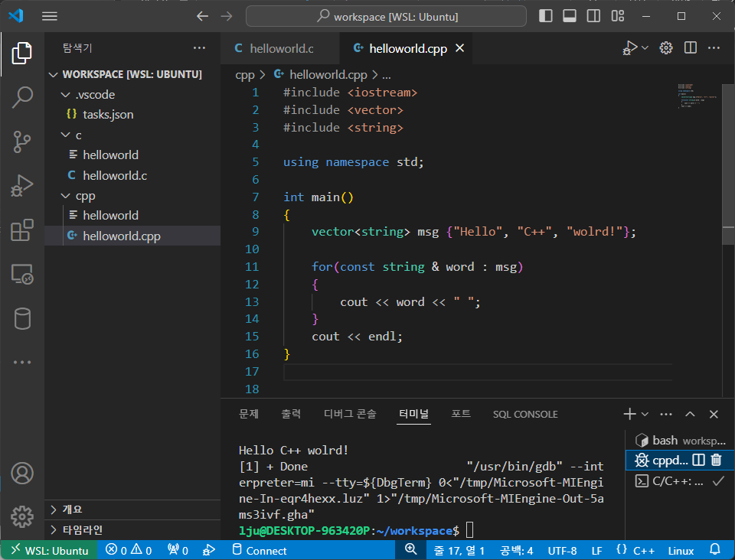The image size is (735, 560).
Task: Toggle the secondary side bar layout
Action: (593, 16)
